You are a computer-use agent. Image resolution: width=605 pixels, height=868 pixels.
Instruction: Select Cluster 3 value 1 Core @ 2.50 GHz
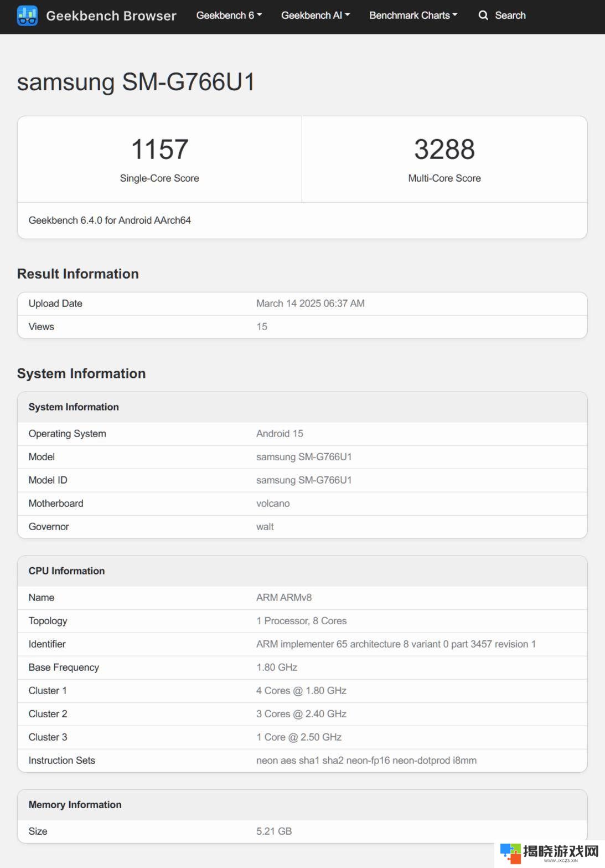pyautogui.click(x=299, y=737)
